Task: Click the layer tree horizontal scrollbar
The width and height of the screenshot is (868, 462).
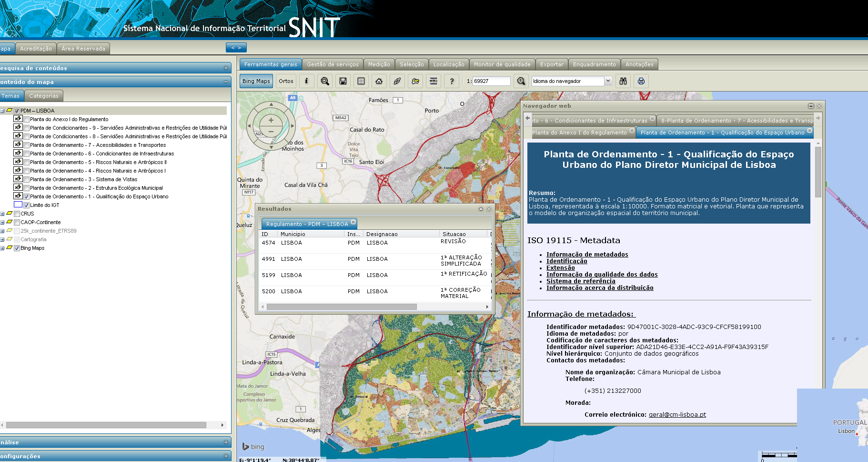Action: pos(105,425)
